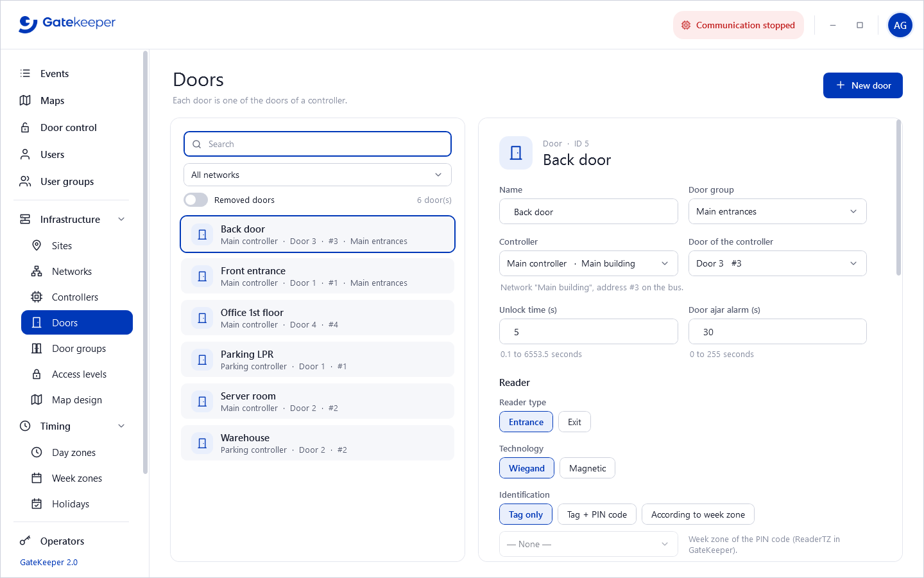The image size is (924, 578).
Task: Open Maps via its map icon
Action: point(25,100)
